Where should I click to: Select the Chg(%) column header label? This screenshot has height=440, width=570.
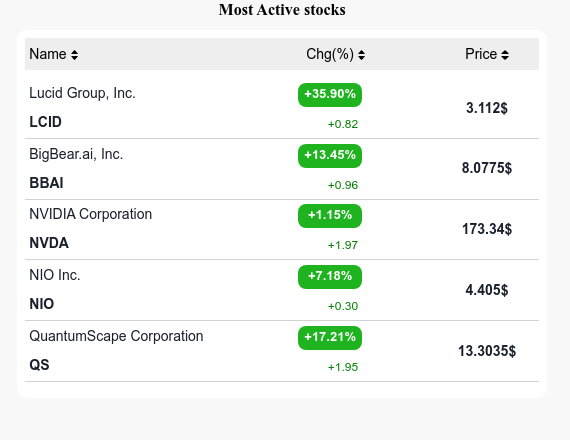(330, 54)
